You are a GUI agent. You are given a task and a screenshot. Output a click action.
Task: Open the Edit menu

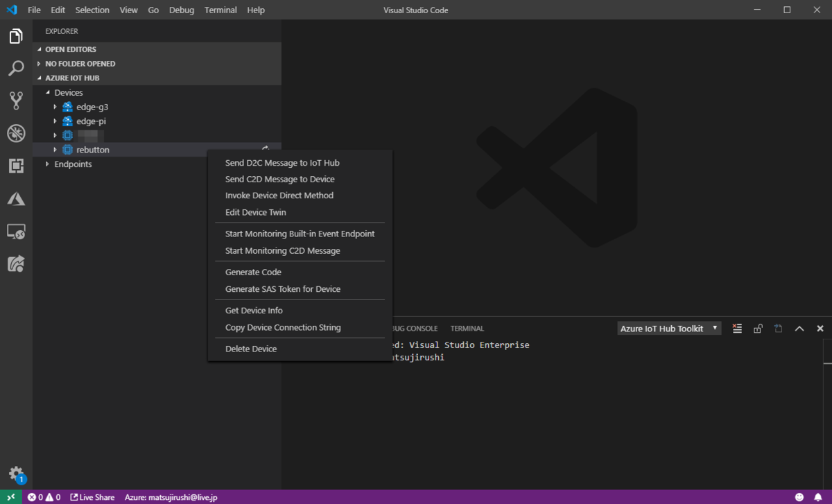point(58,10)
